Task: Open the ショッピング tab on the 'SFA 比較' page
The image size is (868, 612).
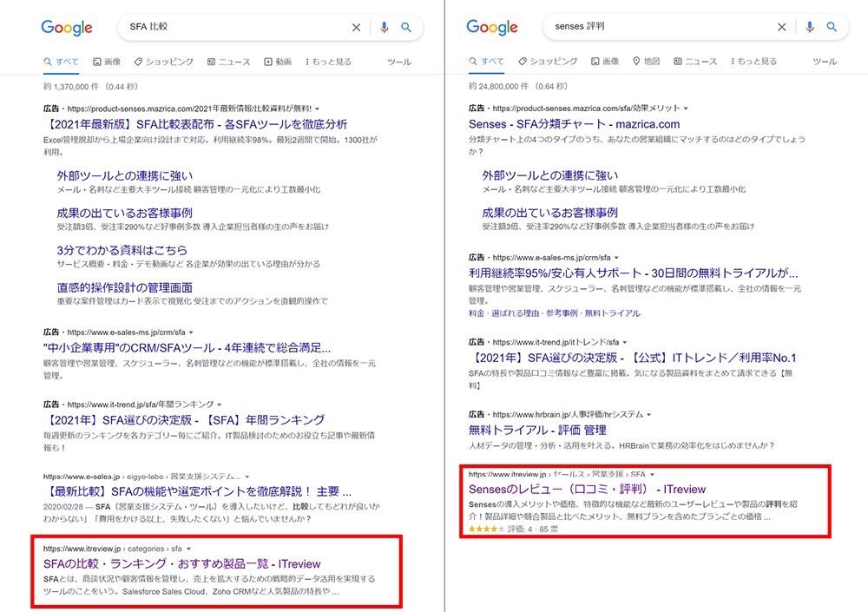Action: 164,62
